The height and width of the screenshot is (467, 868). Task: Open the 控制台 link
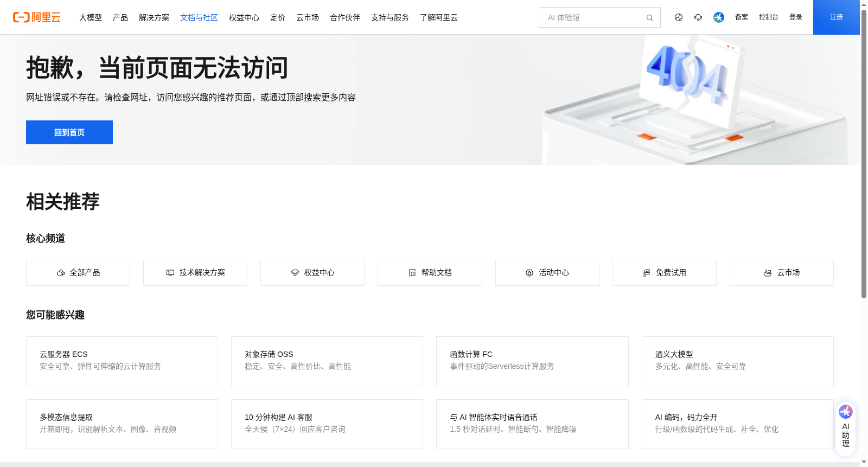click(x=769, y=17)
